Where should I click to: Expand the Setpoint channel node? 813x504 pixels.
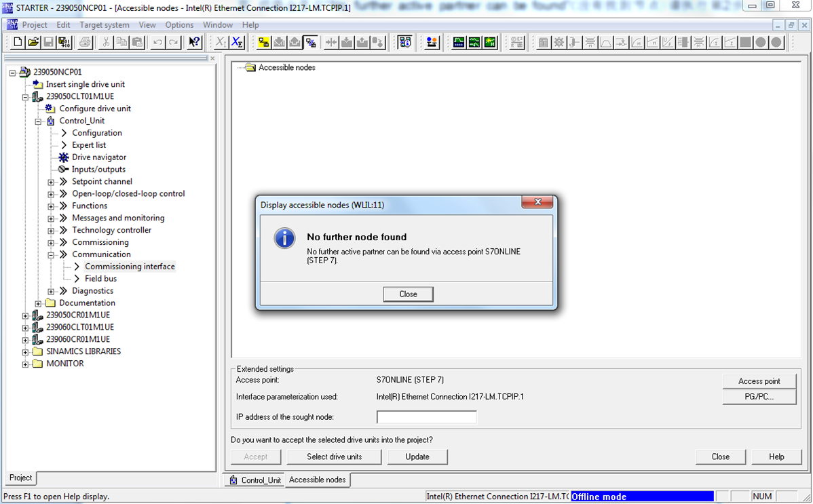tap(51, 182)
